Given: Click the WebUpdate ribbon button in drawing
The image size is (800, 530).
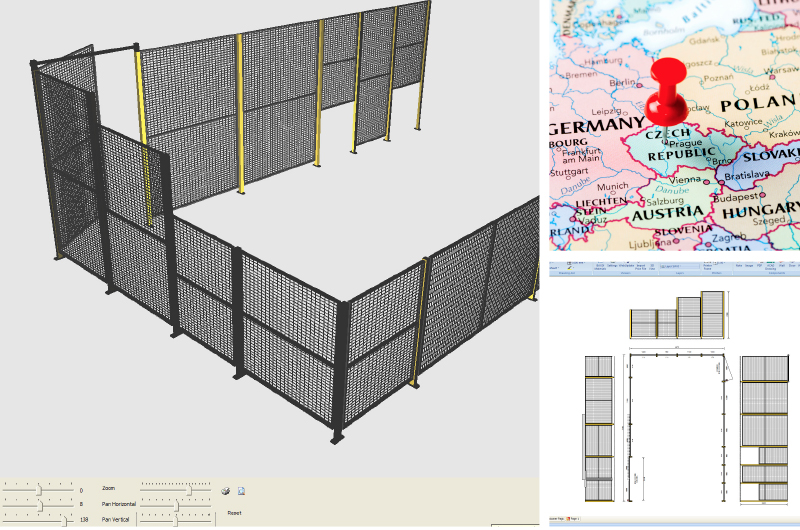Looking at the screenshot, I should pos(627,266).
